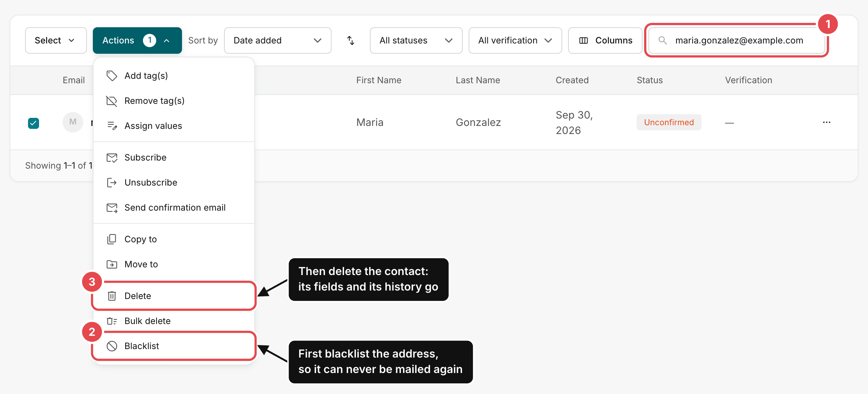Screen dimensions: 868x394
Task: Click the First Name column header
Action: click(379, 80)
